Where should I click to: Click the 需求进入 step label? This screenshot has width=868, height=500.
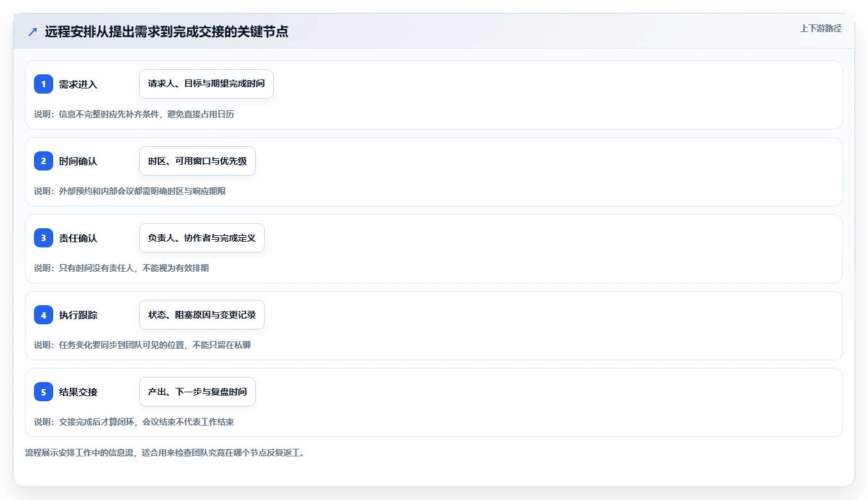coord(78,84)
